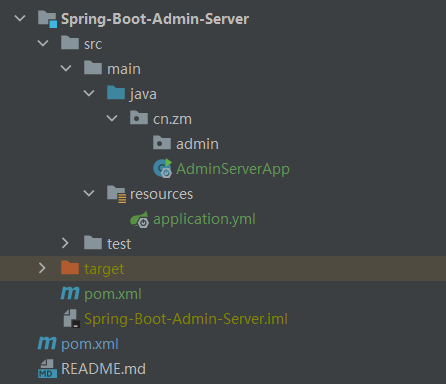Screen dimensions: 446x384
Task: Click the orange target folder icon
Action: (70, 268)
